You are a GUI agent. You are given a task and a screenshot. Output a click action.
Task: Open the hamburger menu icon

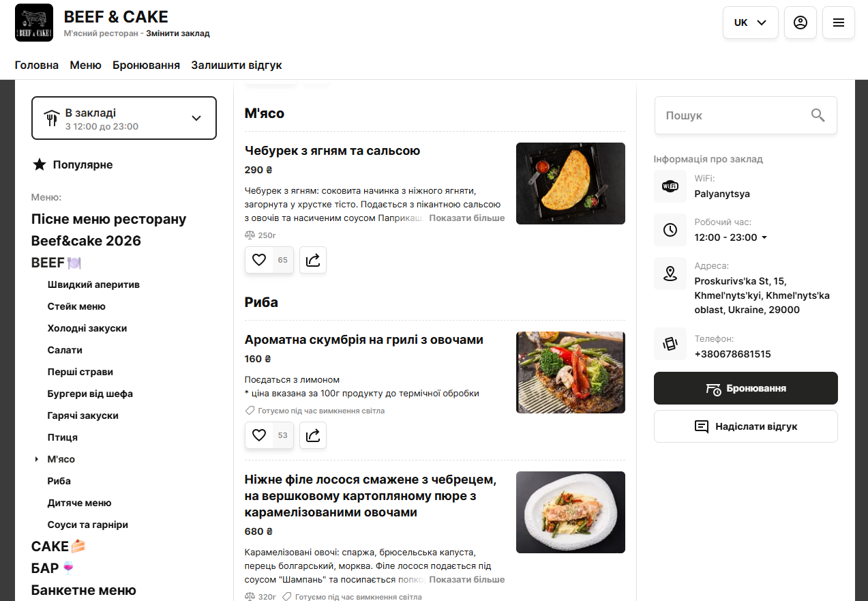(x=839, y=23)
